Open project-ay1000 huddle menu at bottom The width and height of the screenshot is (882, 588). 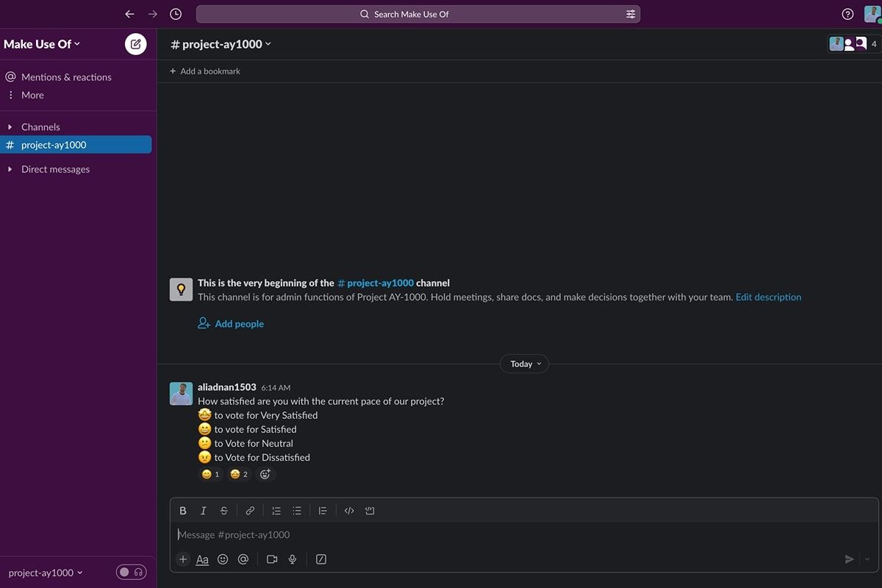pos(46,573)
